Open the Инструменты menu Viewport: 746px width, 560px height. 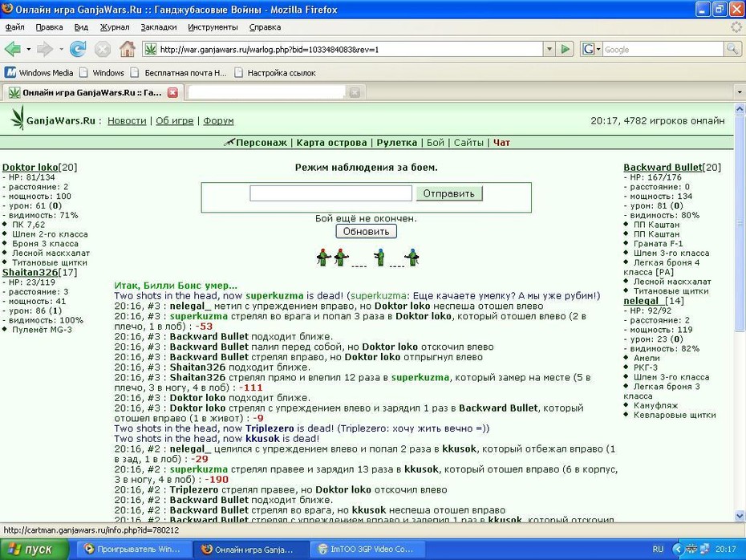[x=213, y=27]
